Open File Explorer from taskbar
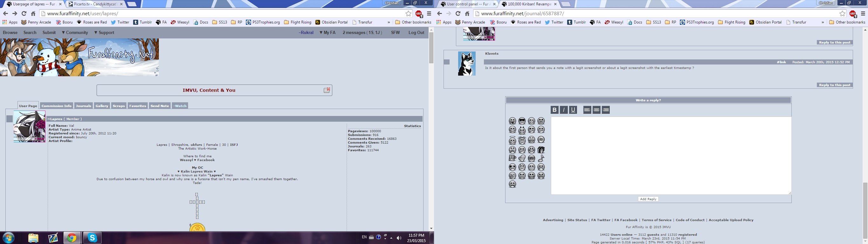The height and width of the screenshot is (244, 868). pos(33,238)
